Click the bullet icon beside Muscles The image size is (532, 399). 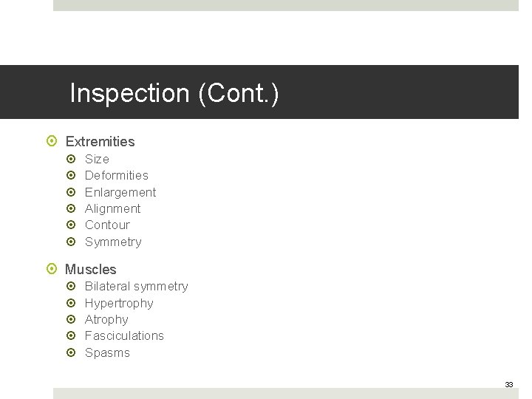[51, 270]
